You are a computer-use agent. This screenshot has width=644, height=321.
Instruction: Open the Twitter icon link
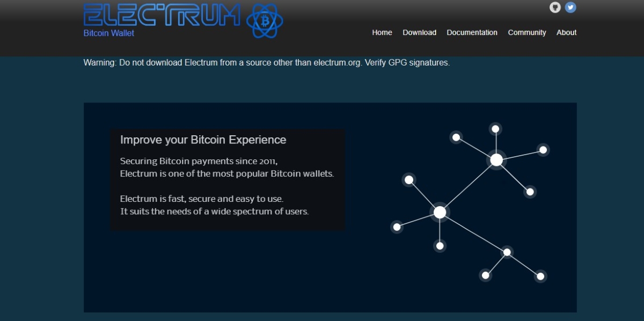click(570, 8)
